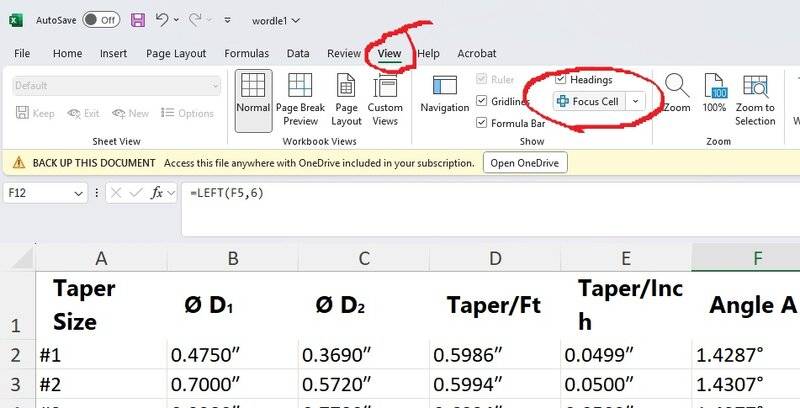This screenshot has width=800, height=408.
Task: Create a New sheet view
Action: tap(131, 113)
